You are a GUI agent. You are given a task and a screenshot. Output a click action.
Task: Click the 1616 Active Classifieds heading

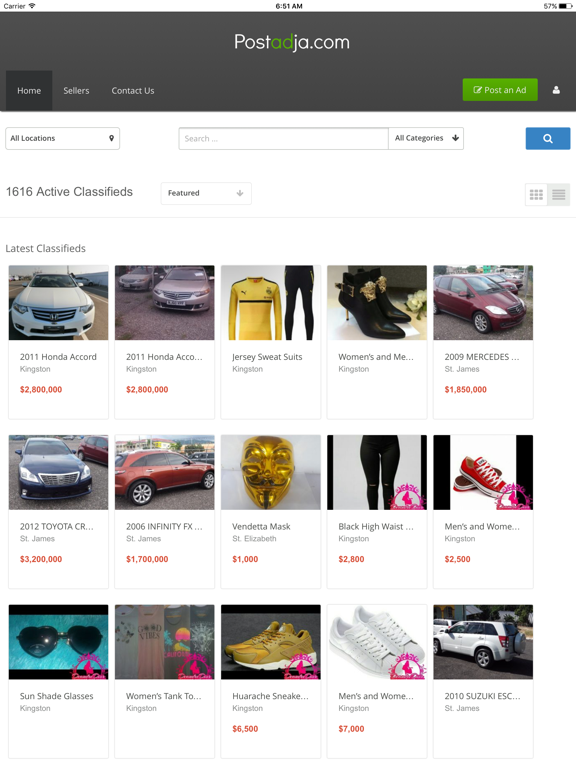pyautogui.click(x=69, y=192)
